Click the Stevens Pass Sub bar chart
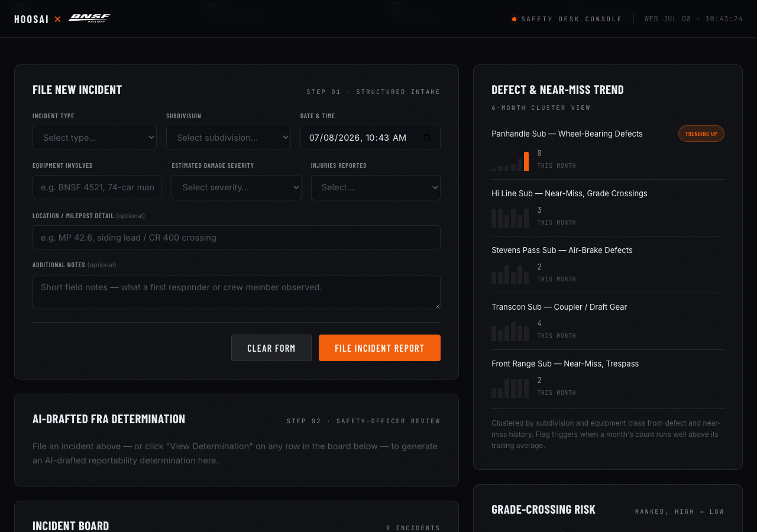Screen dimensions: 757x532 [510, 274]
